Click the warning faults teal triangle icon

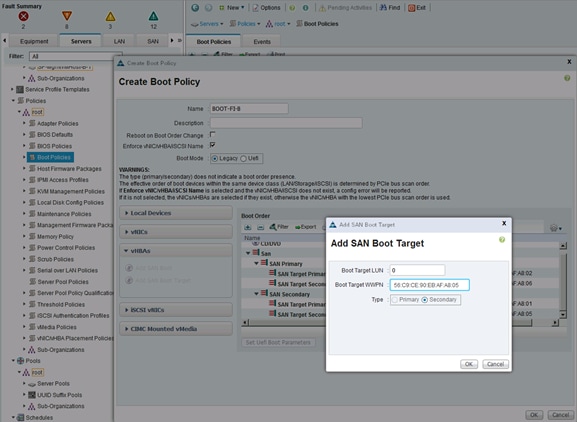tap(153, 16)
